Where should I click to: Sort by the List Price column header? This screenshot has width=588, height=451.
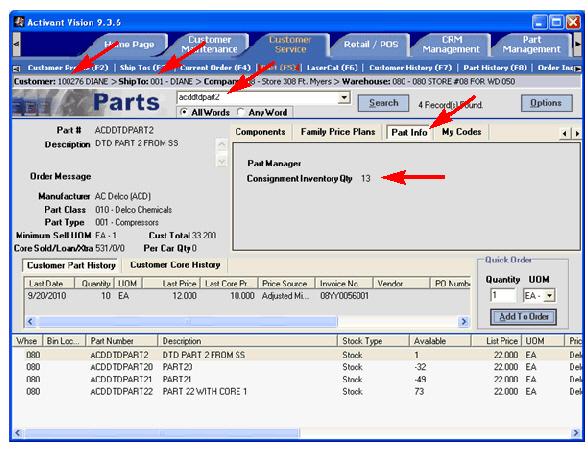(x=496, y=341)
